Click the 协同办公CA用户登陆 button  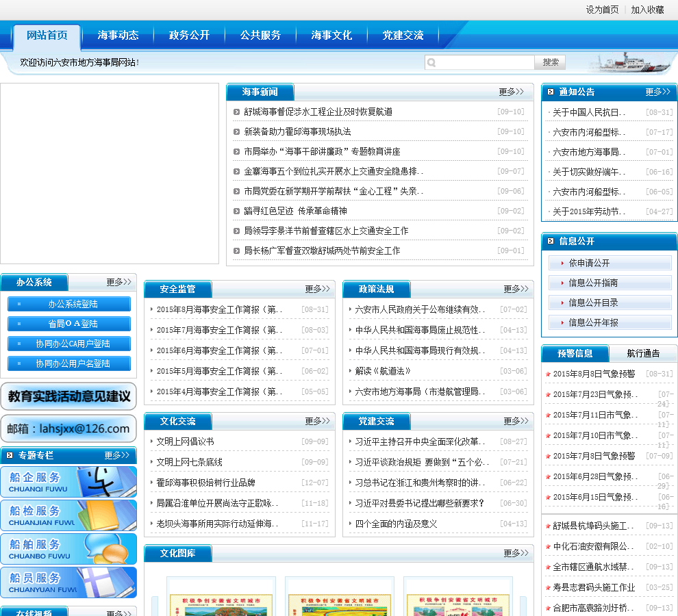coord(69,344)
